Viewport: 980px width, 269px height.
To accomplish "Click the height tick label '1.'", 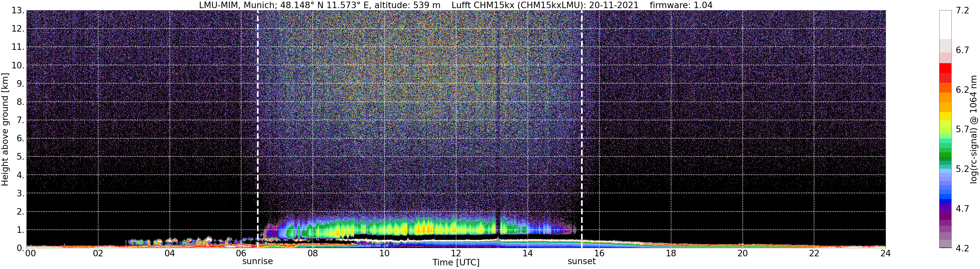I will 21,230.
